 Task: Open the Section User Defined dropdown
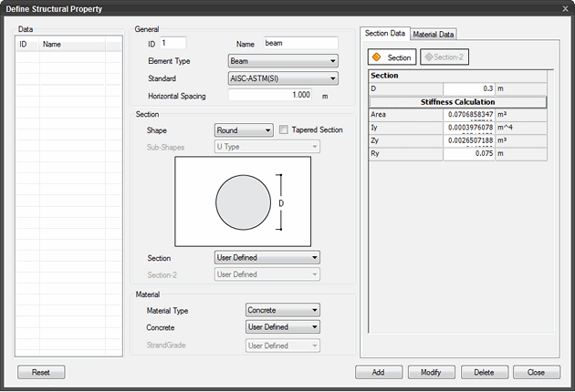(267, 258)
